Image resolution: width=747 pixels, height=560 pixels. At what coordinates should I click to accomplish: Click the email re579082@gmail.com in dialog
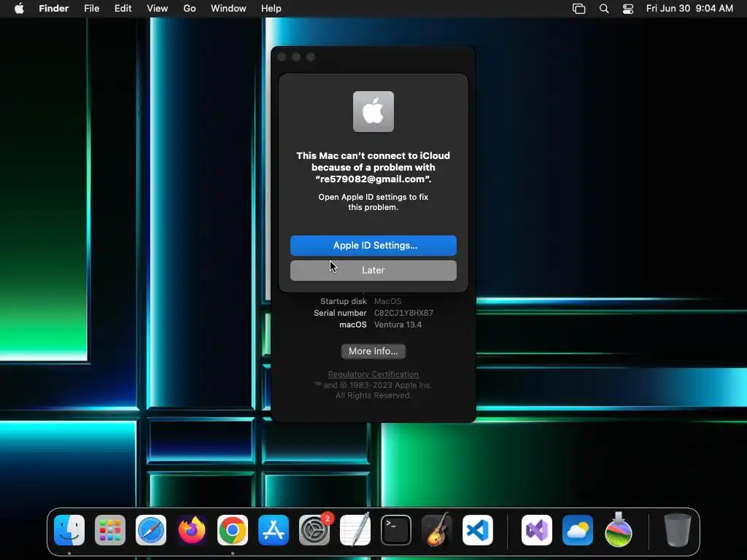point(372,179)
